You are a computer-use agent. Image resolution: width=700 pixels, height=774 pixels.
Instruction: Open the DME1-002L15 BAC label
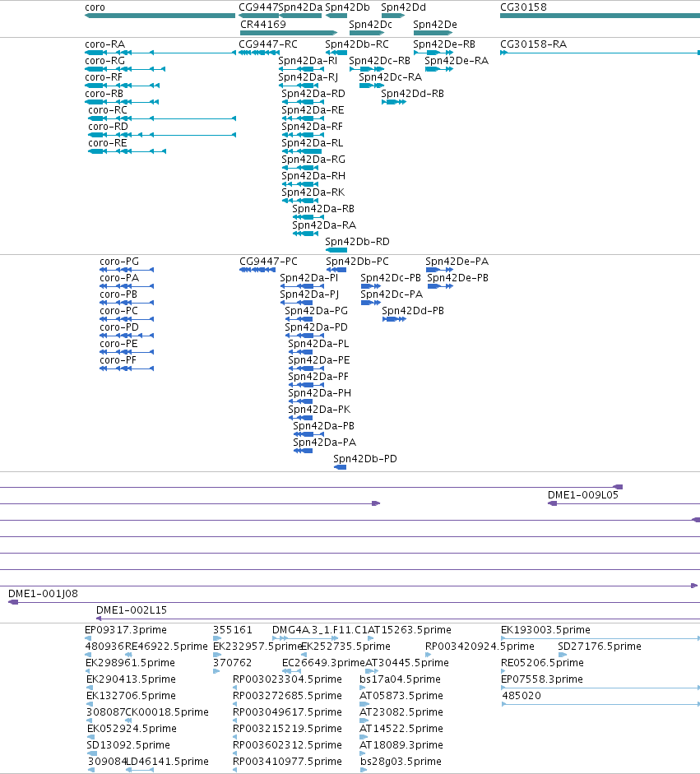(x=132, y=610)
